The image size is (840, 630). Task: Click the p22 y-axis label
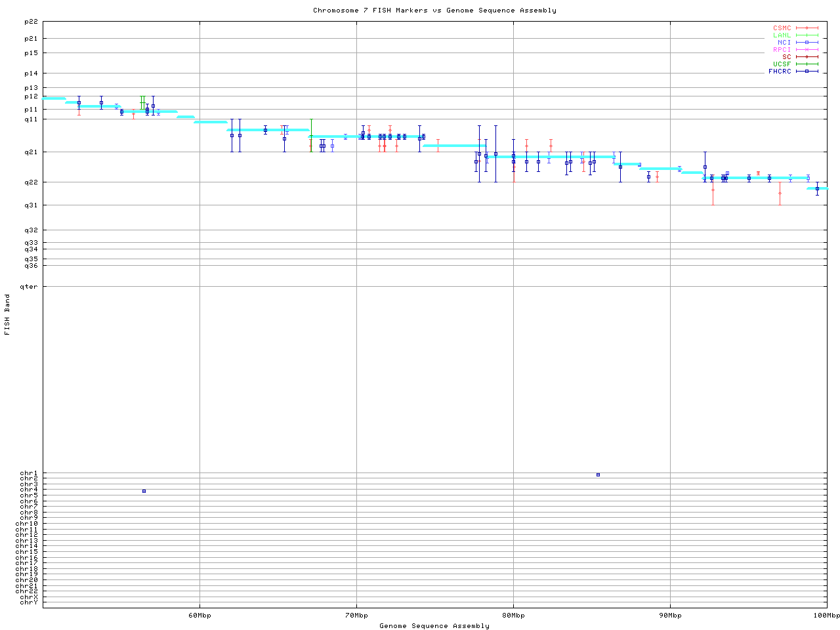[x=31, y=22]
